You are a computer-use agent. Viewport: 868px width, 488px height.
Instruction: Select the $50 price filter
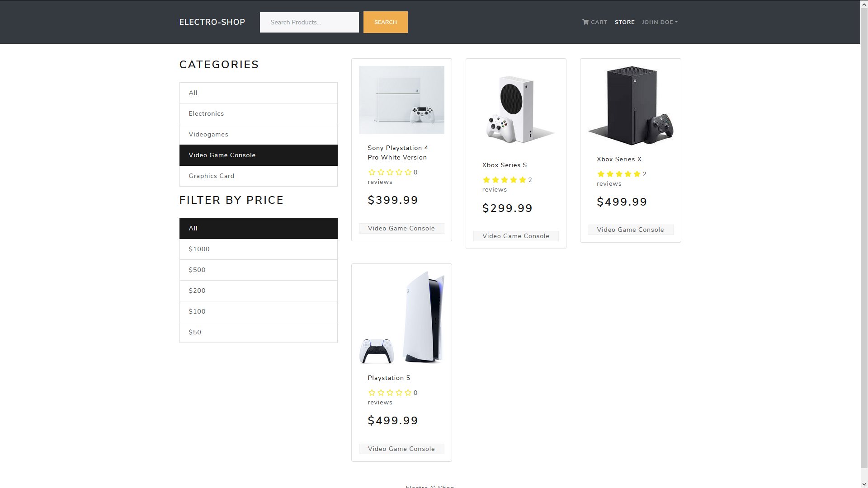(x=259, y=332)
